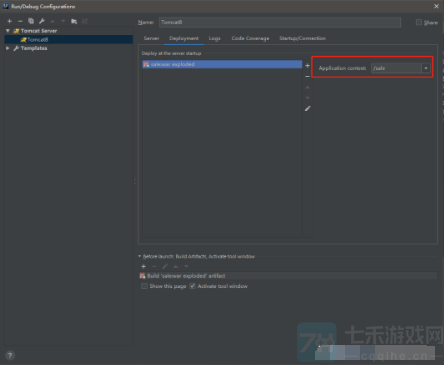Move before launch task up
This screenshot has height=365, width=444.
[x=176, y=266]
